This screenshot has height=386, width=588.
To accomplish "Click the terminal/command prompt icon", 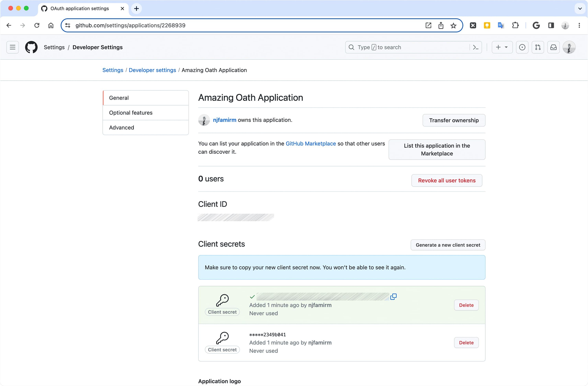I will 475,47.
